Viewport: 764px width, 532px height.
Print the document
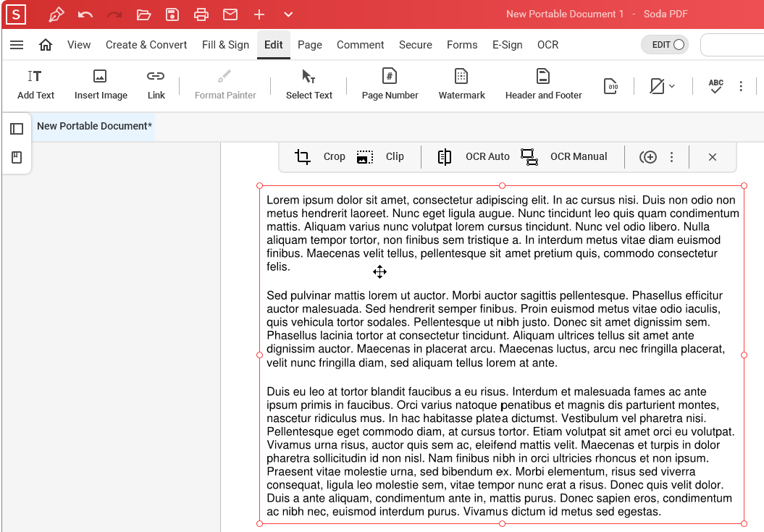tap(201, 14)
